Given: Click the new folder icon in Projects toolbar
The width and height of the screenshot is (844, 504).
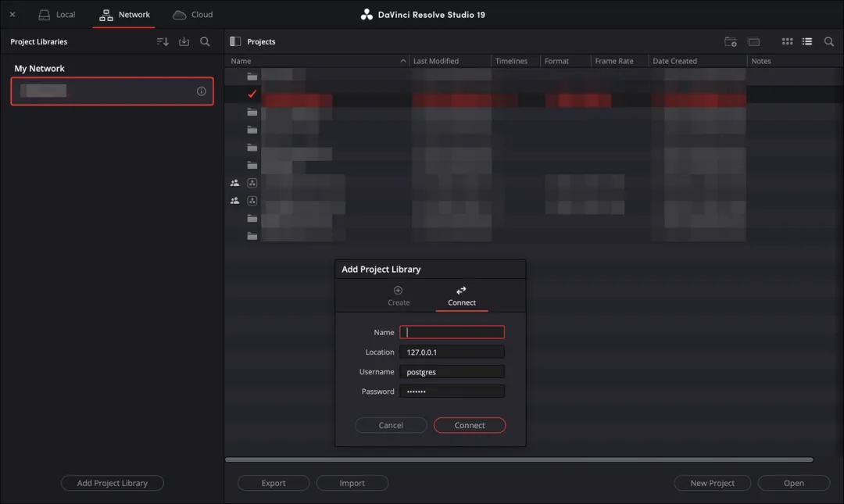Looking at the screenshot, I should click(731, 41).
